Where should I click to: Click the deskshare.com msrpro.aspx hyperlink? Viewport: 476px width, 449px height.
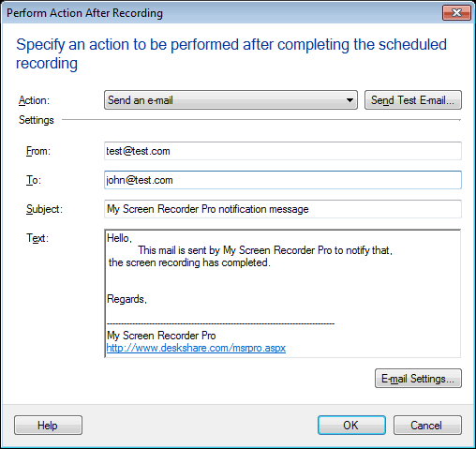pos(196,348)
